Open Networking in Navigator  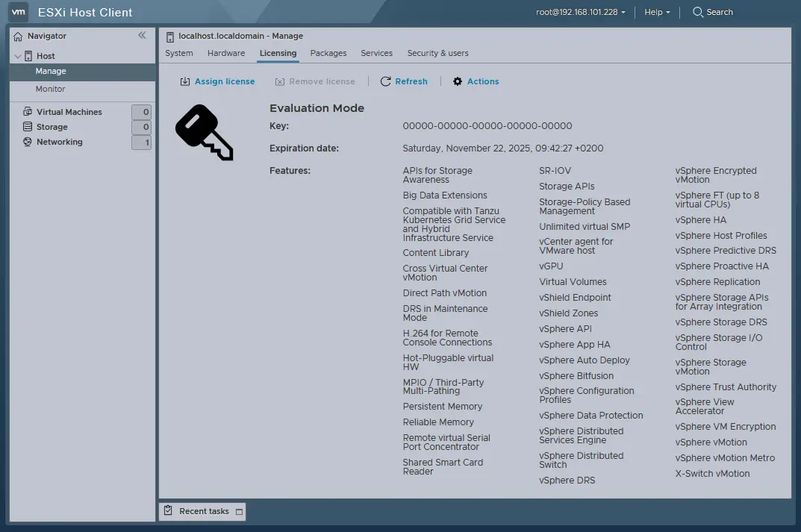59,142
